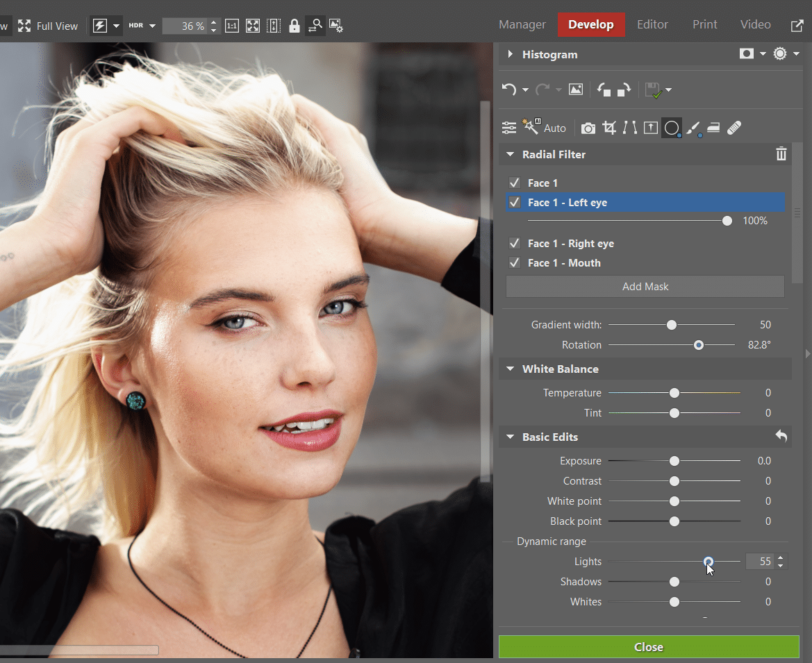Uncheck the Face 1 mask
Viewport: 812px width, 663px height.
point(515,183)
